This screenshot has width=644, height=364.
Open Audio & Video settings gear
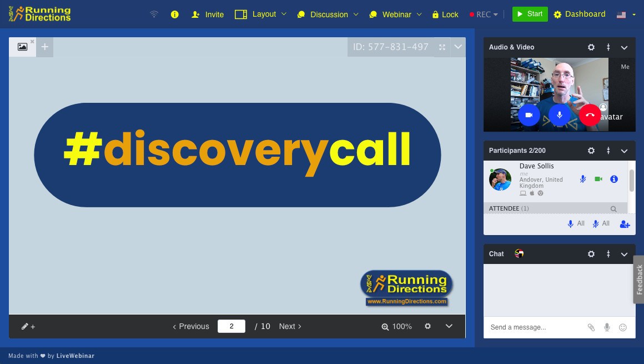(591, 47)
